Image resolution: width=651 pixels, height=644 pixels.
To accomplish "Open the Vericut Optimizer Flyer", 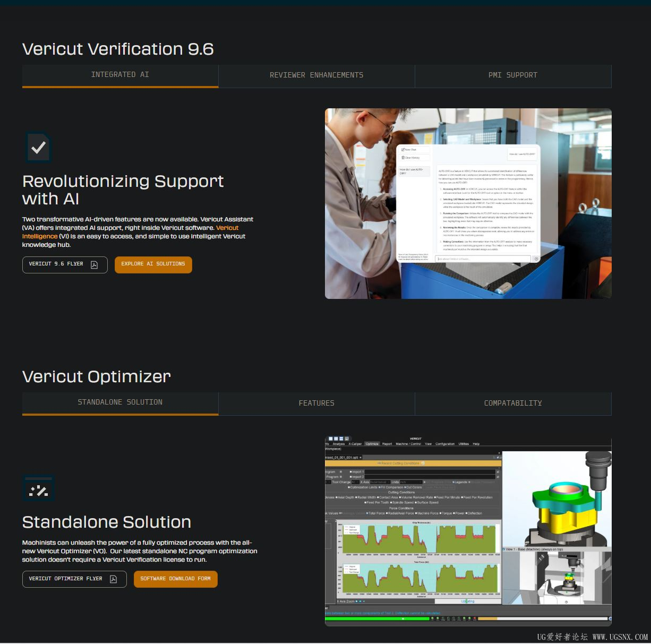I will (x=74, y=579).
